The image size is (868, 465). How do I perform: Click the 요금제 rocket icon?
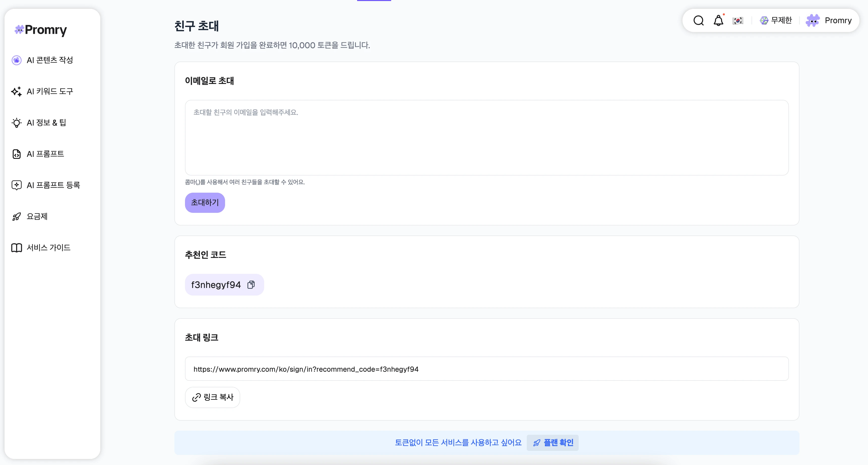coord(17,216)
